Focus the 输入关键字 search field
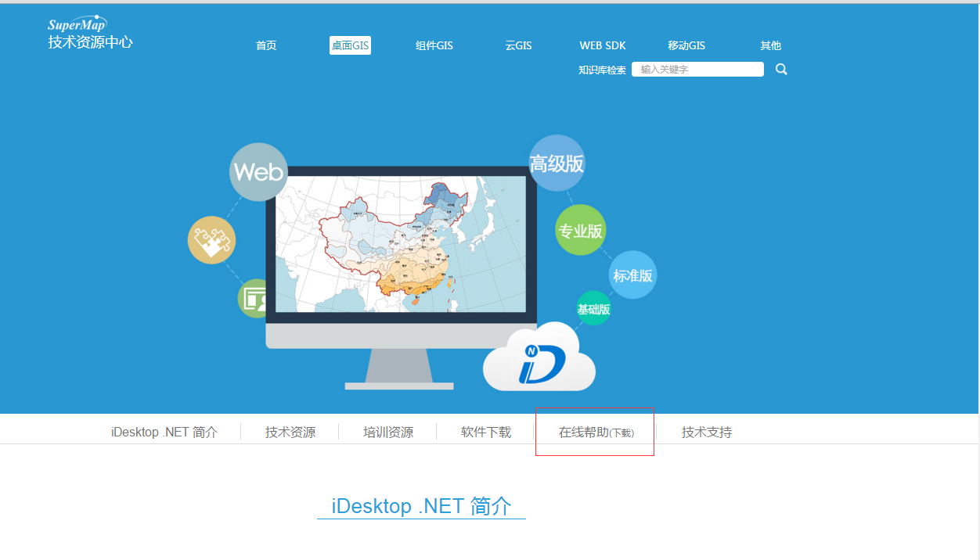The width and height of the screenshot is (980, 560). point(697,70)
